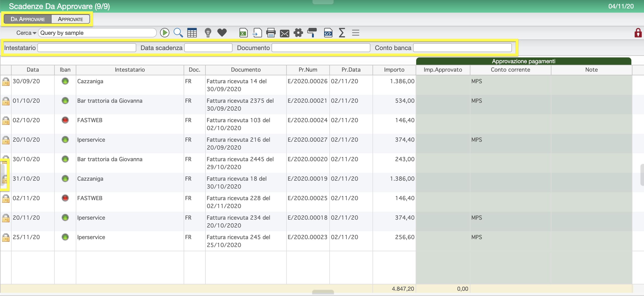Click the red padlock lock icon

click(x=638, y=33)
